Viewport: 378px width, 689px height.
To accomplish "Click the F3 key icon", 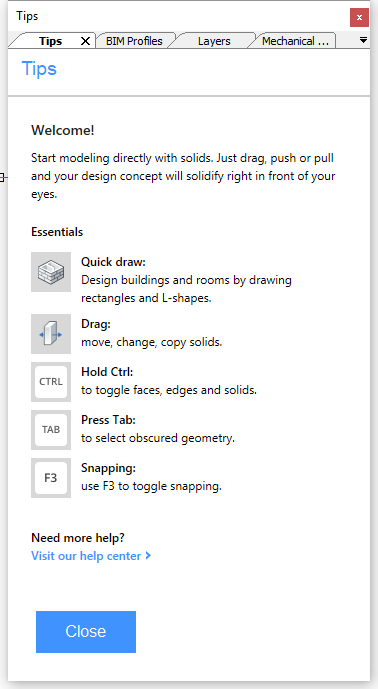I will coord(51,478).
